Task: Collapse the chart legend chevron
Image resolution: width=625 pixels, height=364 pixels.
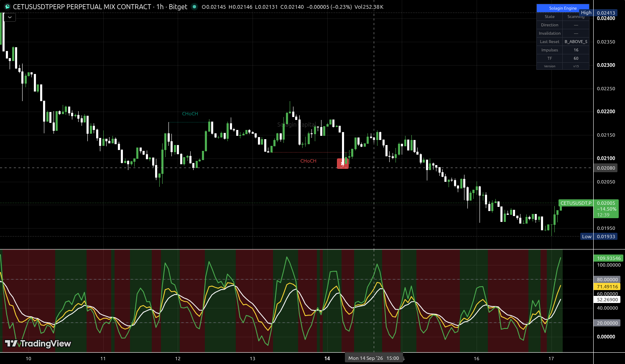Action: pyautogui.click(x=10, y=18)
